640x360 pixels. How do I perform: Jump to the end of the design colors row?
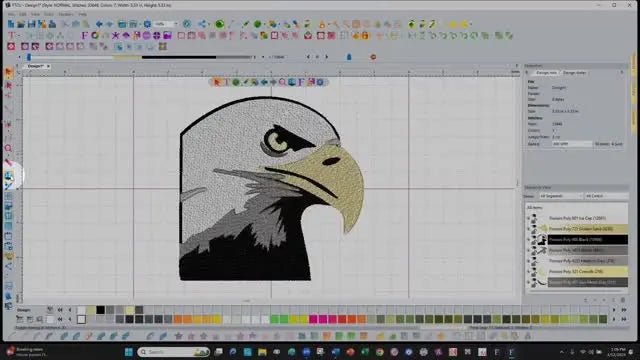624,310
